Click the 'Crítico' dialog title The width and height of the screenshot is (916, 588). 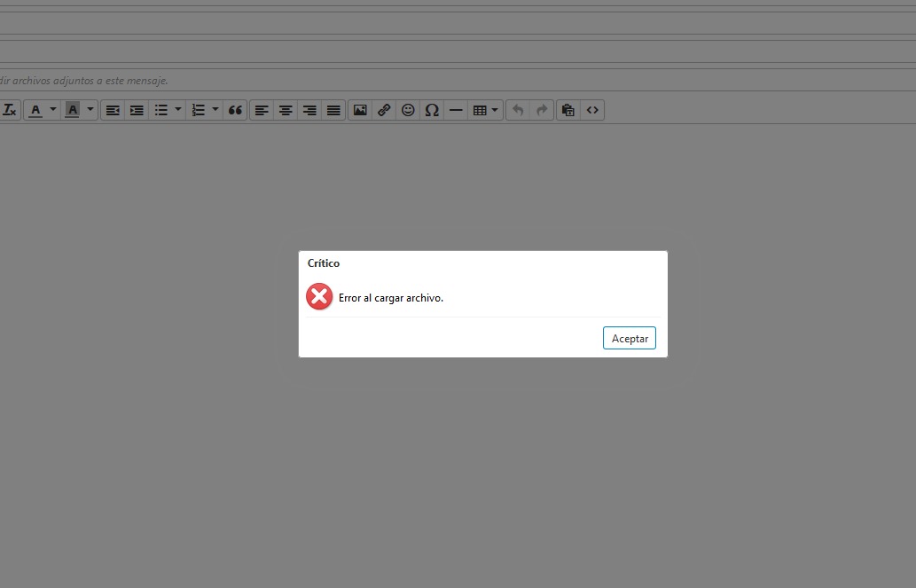click(x=324, y=263)
